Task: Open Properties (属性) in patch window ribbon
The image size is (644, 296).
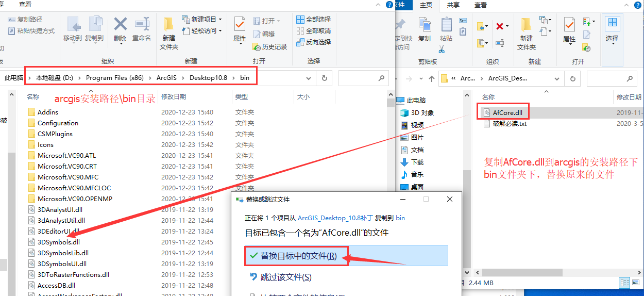Action: click(x=569, y=30)
